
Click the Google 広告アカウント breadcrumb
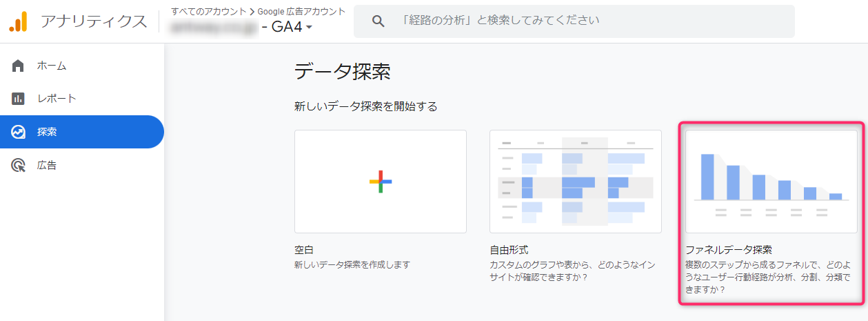301,11
